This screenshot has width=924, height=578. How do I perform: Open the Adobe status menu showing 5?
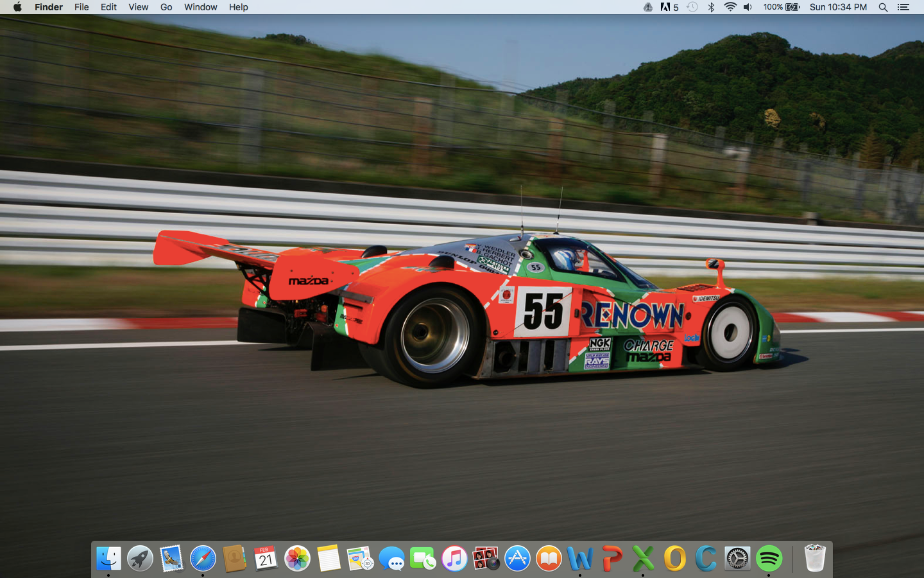pyautogui.click(x=669, y=7)
